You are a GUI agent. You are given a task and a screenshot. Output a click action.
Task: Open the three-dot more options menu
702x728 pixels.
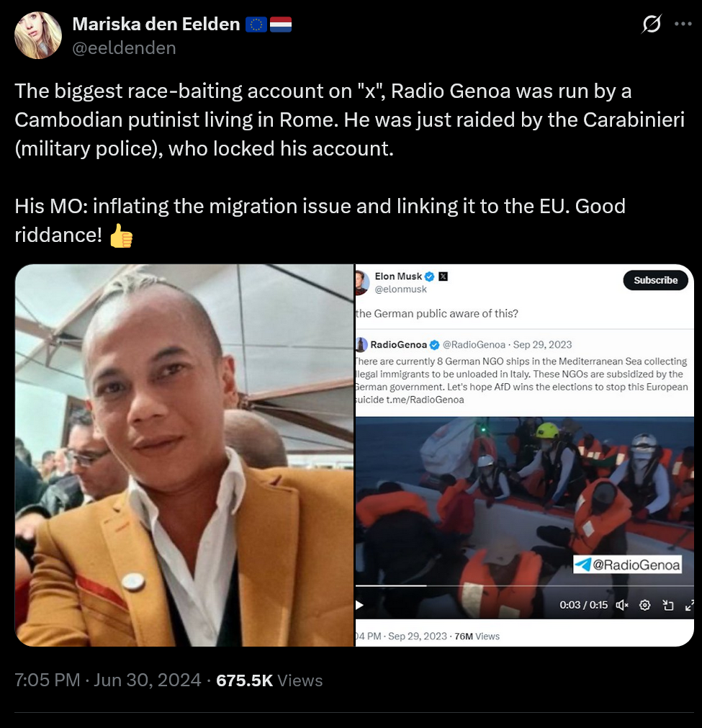pyautogui.click(x=683, y=24)
